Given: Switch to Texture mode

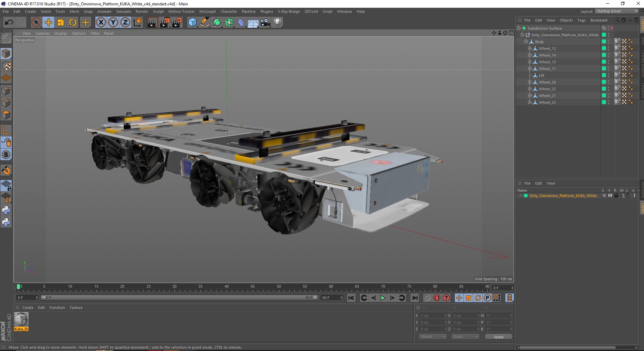Looking at the screenshot, I should pos(6,66).
